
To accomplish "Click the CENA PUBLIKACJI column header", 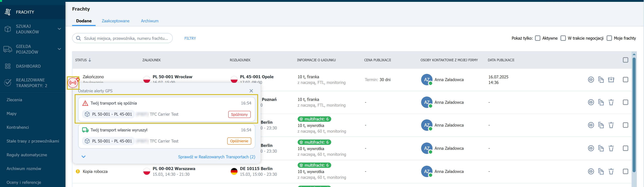I will click(x=377, y=60).
